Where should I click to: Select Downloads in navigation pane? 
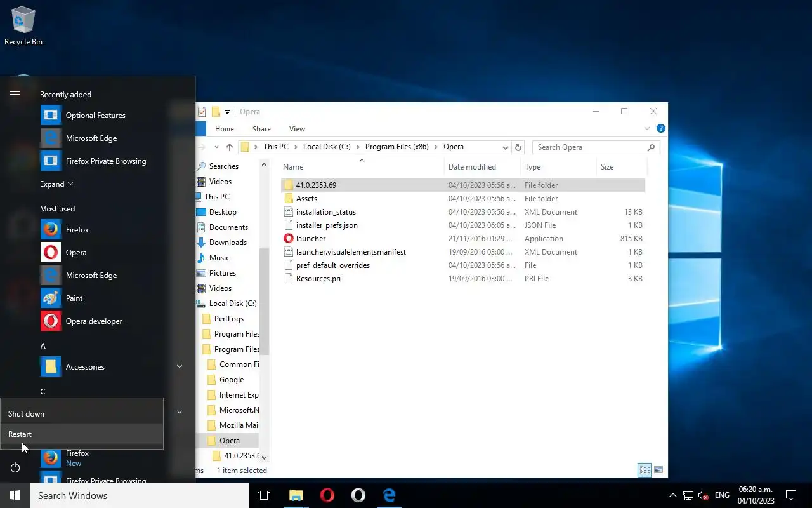click(x=228, y=243)
